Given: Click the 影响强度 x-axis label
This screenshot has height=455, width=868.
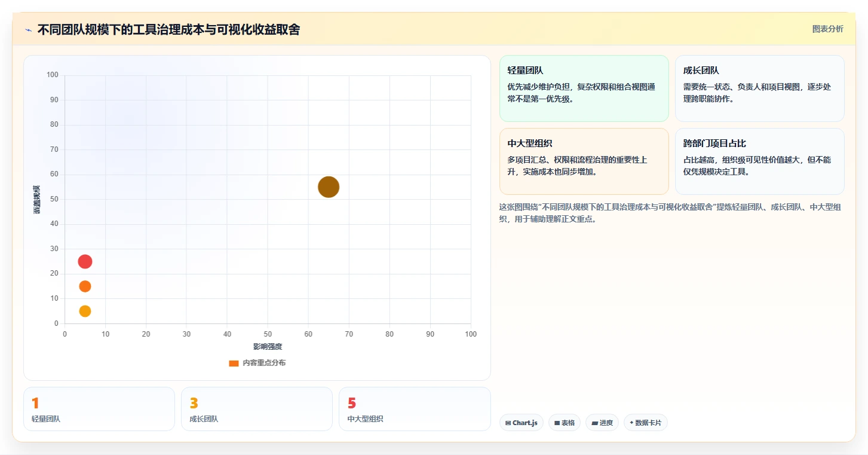Looking at the screenshot, I should click(268, 347).
